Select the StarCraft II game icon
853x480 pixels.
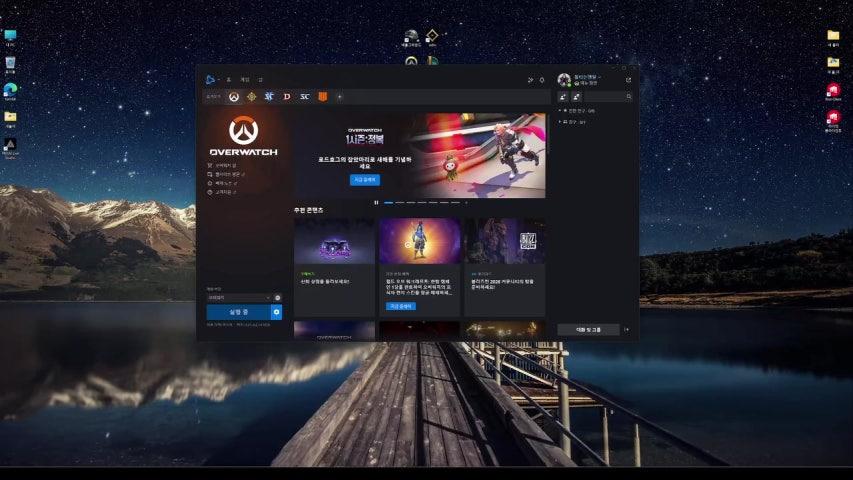269,97
